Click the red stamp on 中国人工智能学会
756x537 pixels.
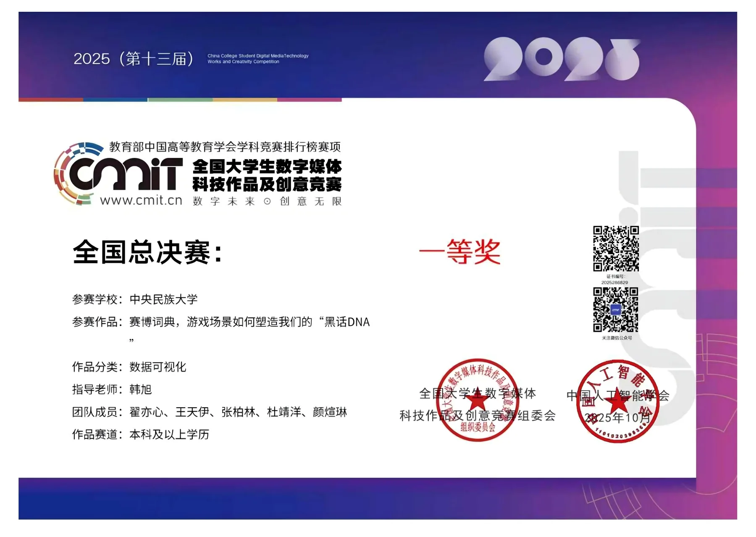point(617,401)
